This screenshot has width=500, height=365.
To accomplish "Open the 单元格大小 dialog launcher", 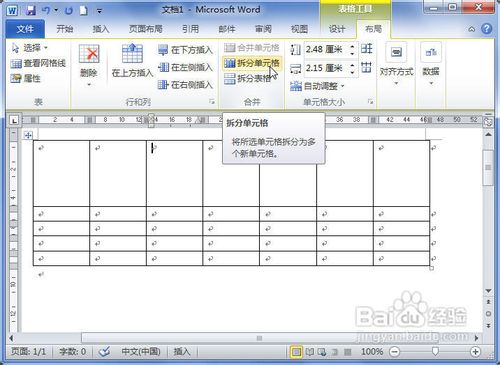I will (x=370, y=102).
